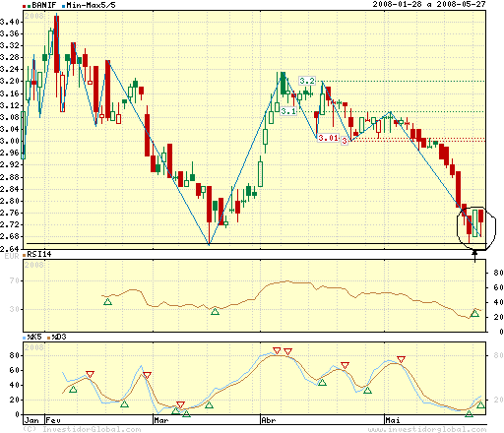Viewport: 504px width, 433px height.
Task: Click the 3.36 price axis label
Action: [x=9, y=33]
